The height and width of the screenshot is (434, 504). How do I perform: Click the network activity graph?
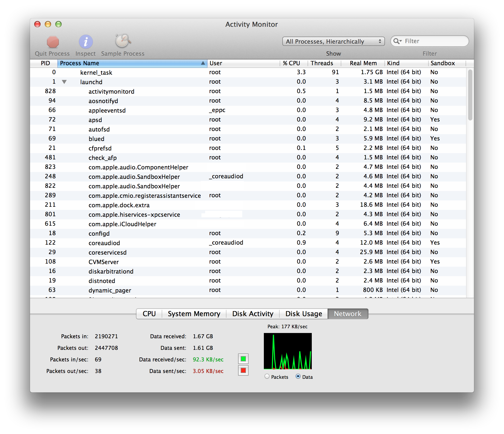pyautogui.click(x=288, y=351)
